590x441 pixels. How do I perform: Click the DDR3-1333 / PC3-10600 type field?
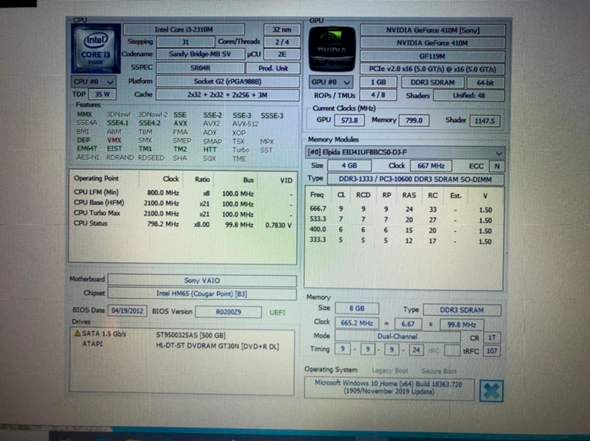[415, 179]
